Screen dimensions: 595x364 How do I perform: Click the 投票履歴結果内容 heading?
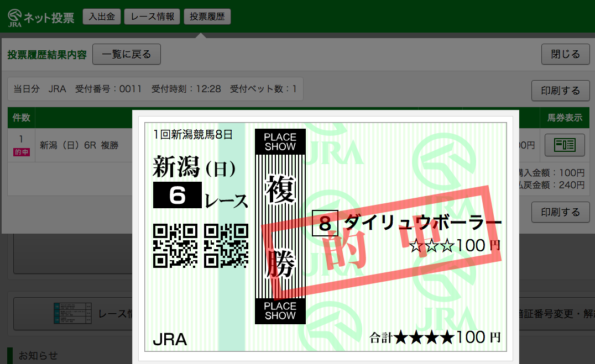click(47, 55)
